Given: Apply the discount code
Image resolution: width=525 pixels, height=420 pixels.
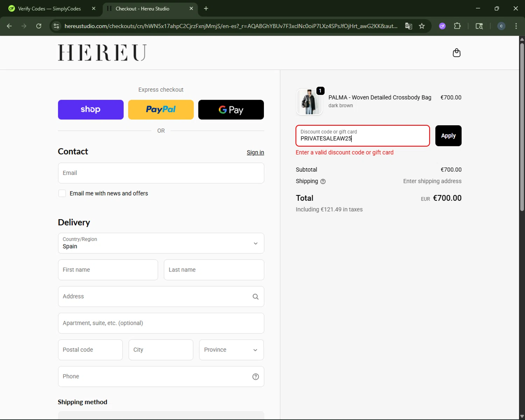Looking at the screenshot, I should (448, 136).
